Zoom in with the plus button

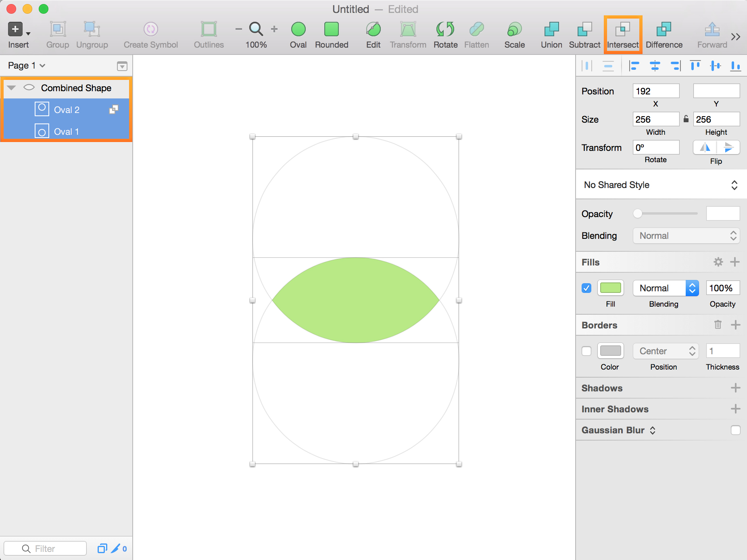(x=274, y=29)
